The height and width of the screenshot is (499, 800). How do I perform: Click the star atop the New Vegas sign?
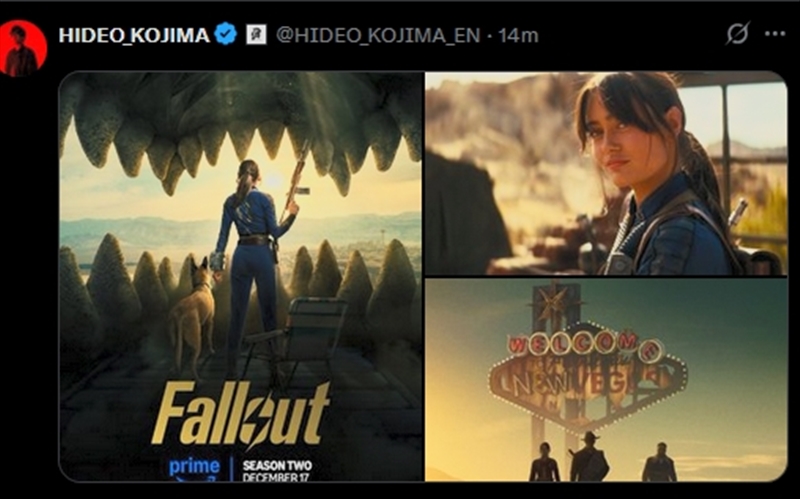click(554, 301)
